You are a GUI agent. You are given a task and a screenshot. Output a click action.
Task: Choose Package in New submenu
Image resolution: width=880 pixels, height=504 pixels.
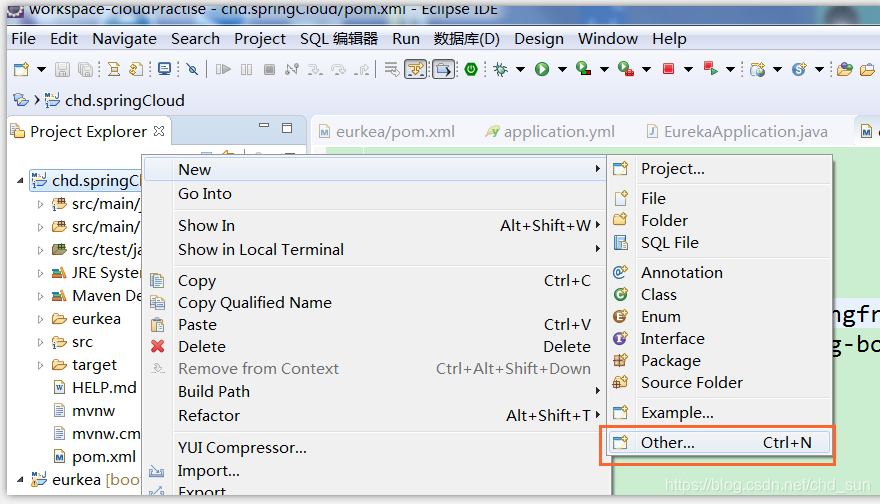coord(721,360)
